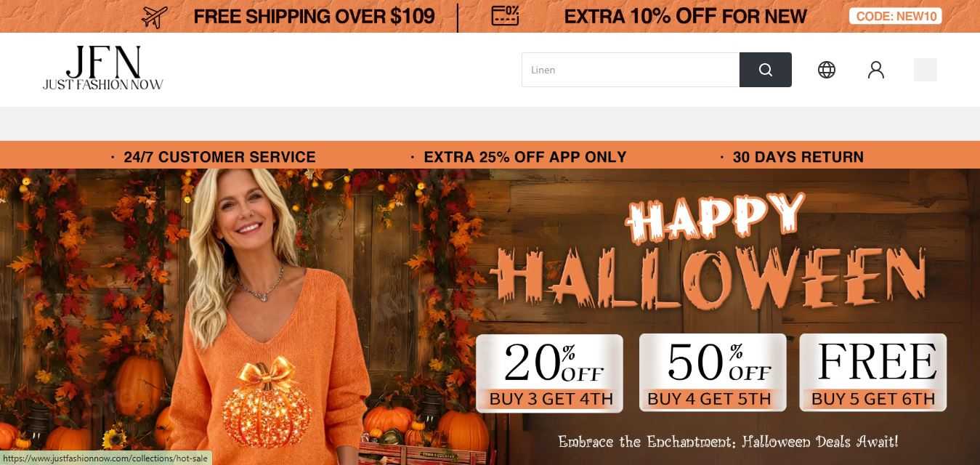Copy the CODE: NEW10 coupon badge
This screenshot has height=465, width=980.
896,16
